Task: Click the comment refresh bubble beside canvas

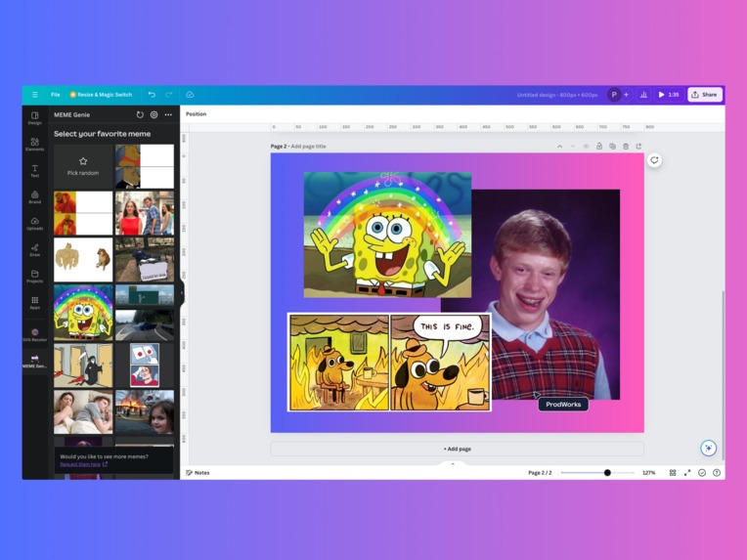Action: (x=654, y=160)
